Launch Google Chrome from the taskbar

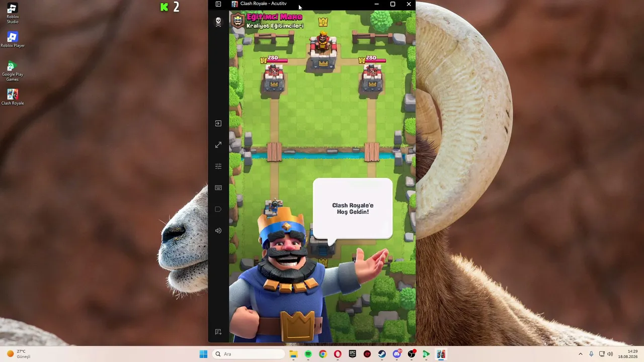pos(323,354)
